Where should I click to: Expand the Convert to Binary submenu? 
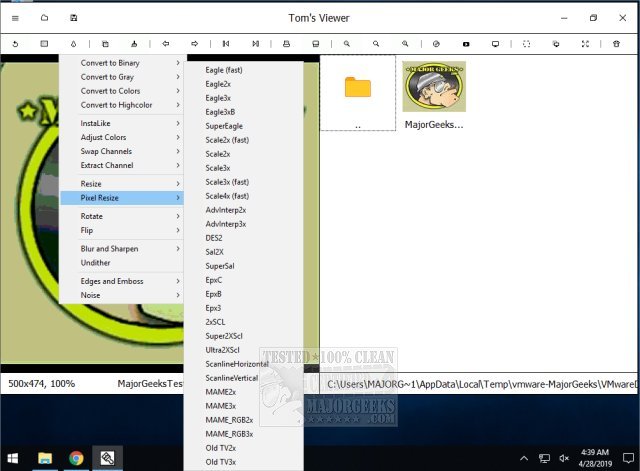[x=122, y=63]
